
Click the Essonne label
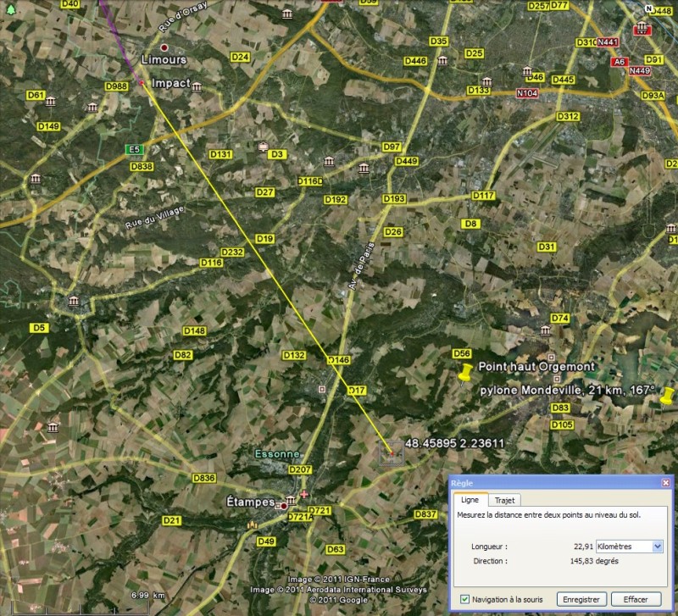pos(277,454)
